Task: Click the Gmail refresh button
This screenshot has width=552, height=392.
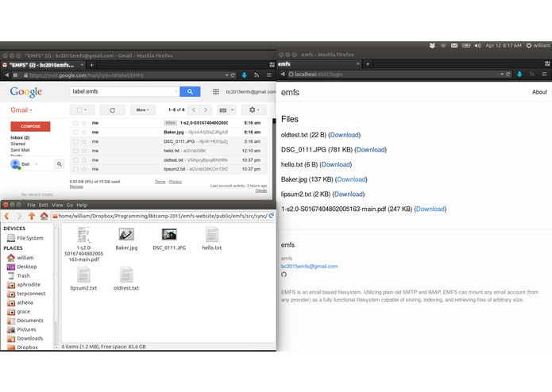Action: (x=112, y=110)
